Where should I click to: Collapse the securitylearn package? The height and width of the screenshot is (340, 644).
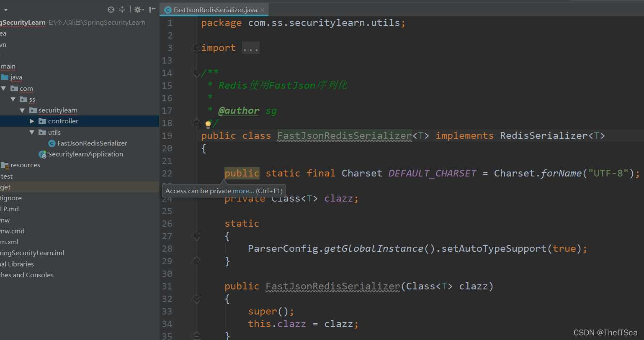(x=22, y=110)
